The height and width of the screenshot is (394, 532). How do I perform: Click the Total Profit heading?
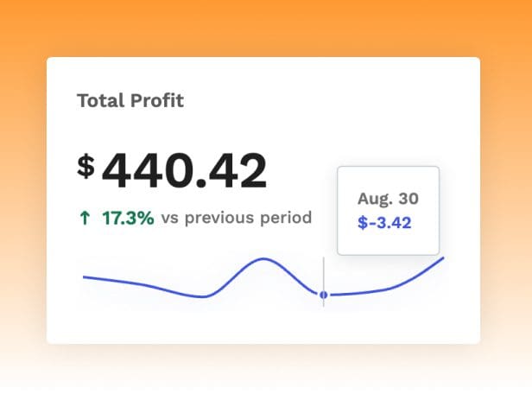tap(130, 100)
